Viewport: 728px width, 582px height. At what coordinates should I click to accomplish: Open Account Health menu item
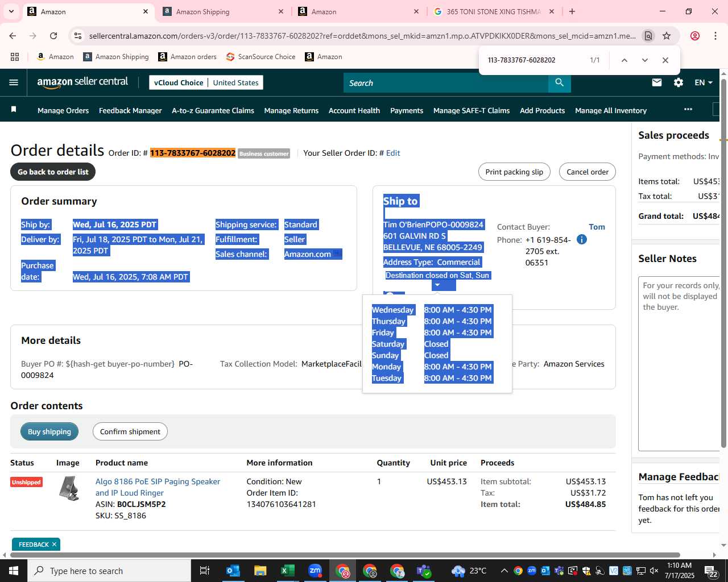[x=354, y=110]
